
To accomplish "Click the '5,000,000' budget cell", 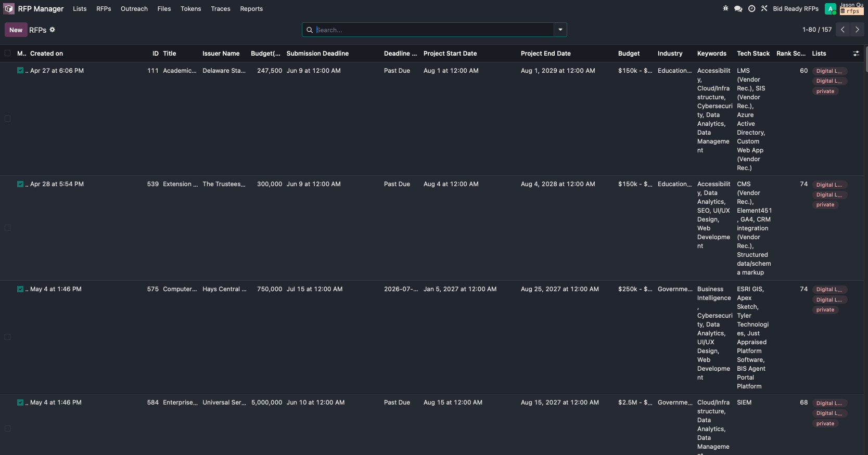I will pyautogui.click(x=267, y=402).
